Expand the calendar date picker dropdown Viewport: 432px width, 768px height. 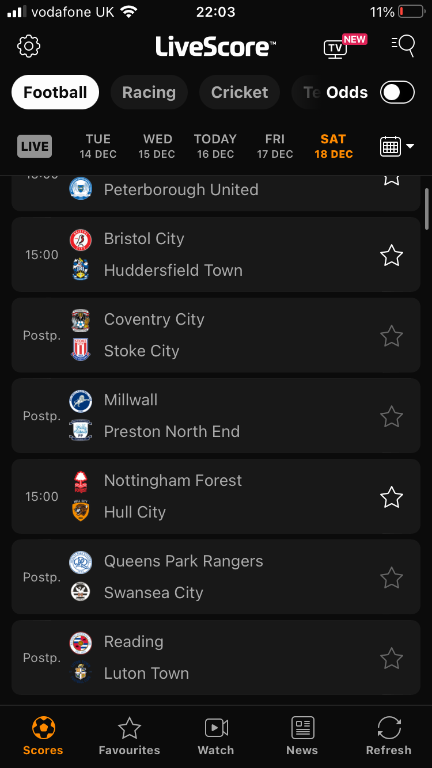click(397, 146)
